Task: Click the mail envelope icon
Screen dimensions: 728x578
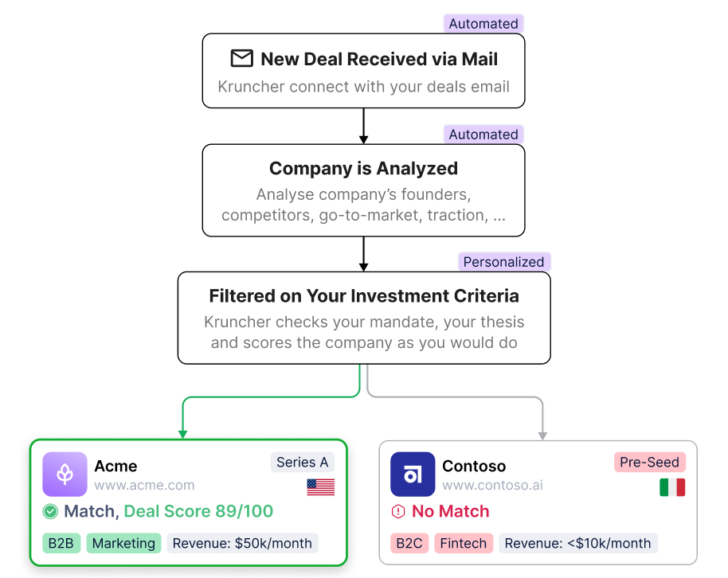Action: pyautogui.click(x=241, y=59)
